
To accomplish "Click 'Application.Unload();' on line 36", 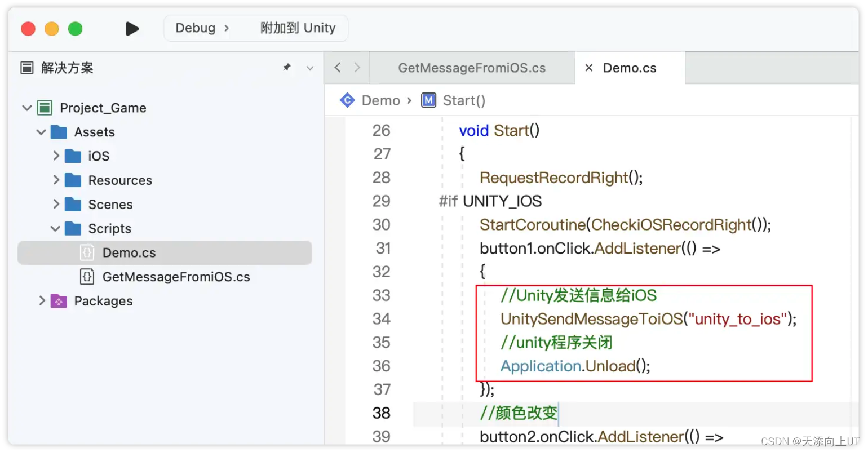I will click(575, 366).
